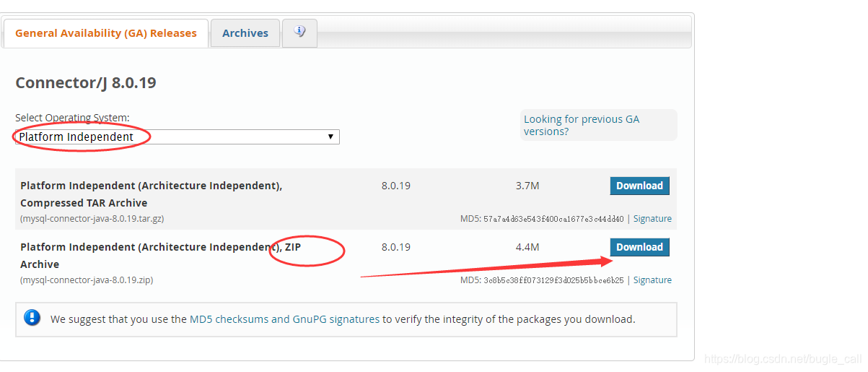Viewport: 868px width, 372px height.
Task: Open MD5 checksums and GnuPG signatures link
Action: [284, 319]
